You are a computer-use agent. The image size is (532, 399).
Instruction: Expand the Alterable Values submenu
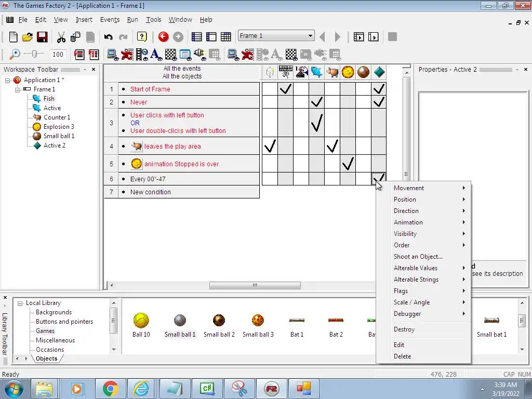[423, 268]
